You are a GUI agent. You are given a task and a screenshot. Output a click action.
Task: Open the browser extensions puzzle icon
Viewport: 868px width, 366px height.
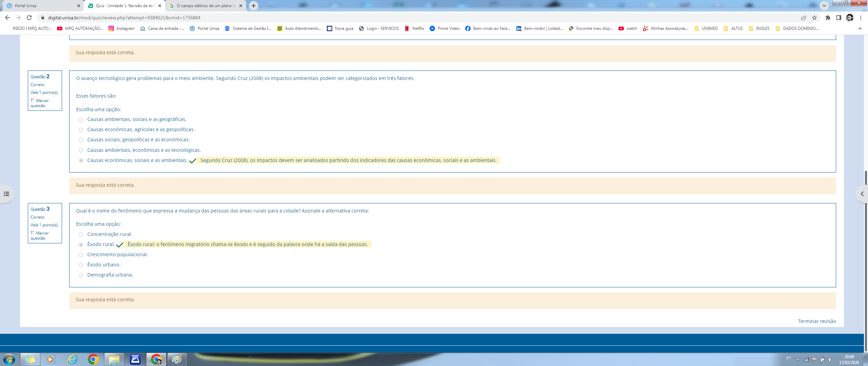click(x=828, y=18)
